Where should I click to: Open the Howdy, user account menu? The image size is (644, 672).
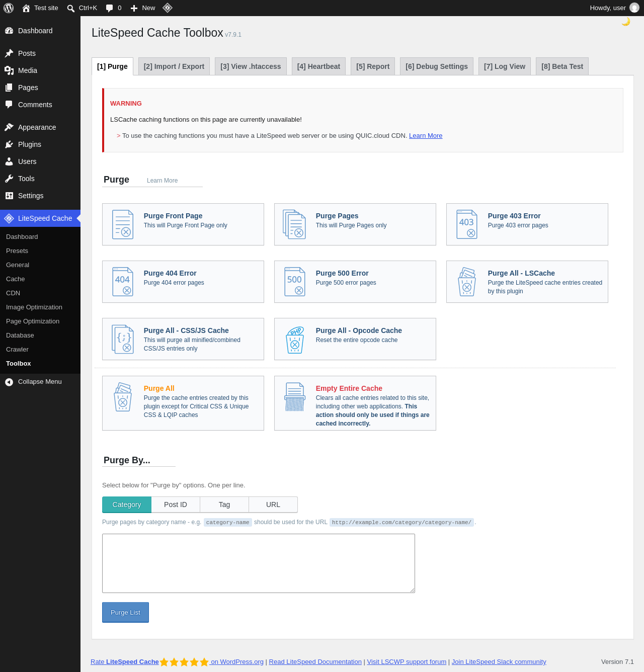pyautogui.click(x=614, y=8)
